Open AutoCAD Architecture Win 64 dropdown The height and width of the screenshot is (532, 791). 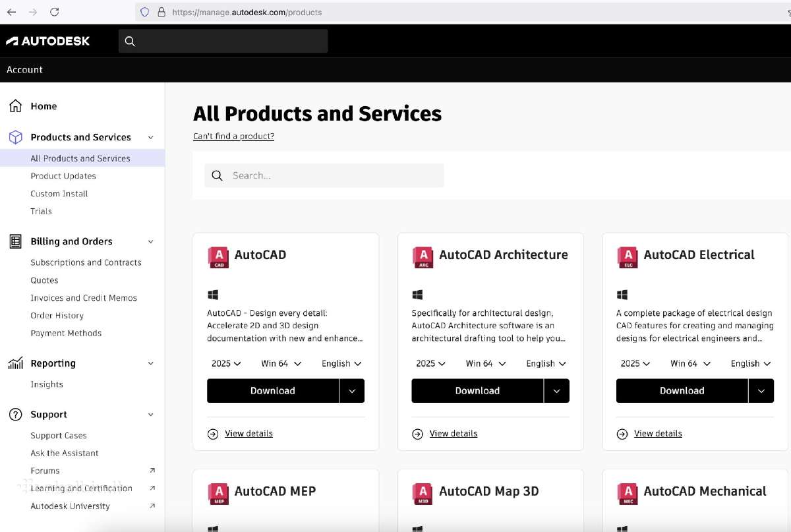pos(486,363)
